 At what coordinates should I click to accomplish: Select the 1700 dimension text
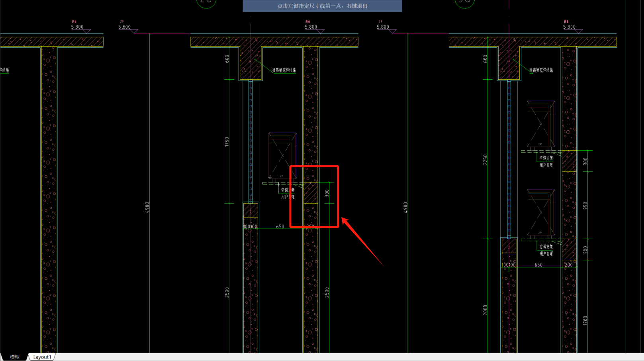click(585, 320)
